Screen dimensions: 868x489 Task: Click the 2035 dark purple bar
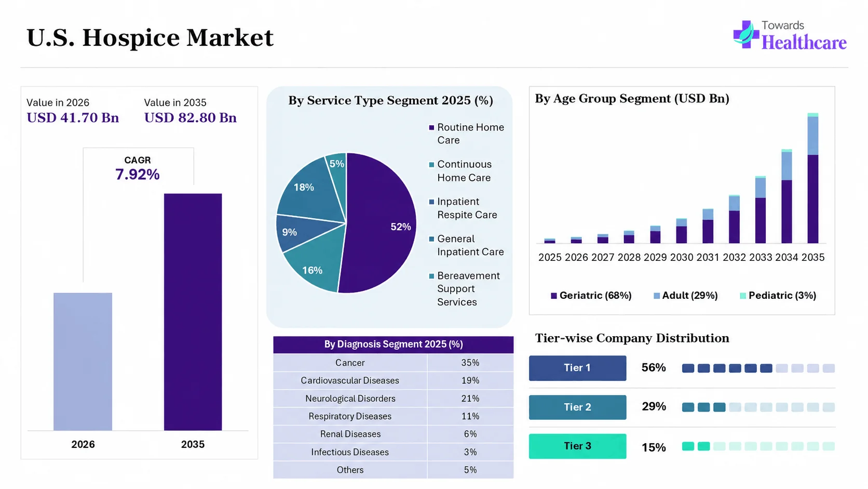pos(193,312)
